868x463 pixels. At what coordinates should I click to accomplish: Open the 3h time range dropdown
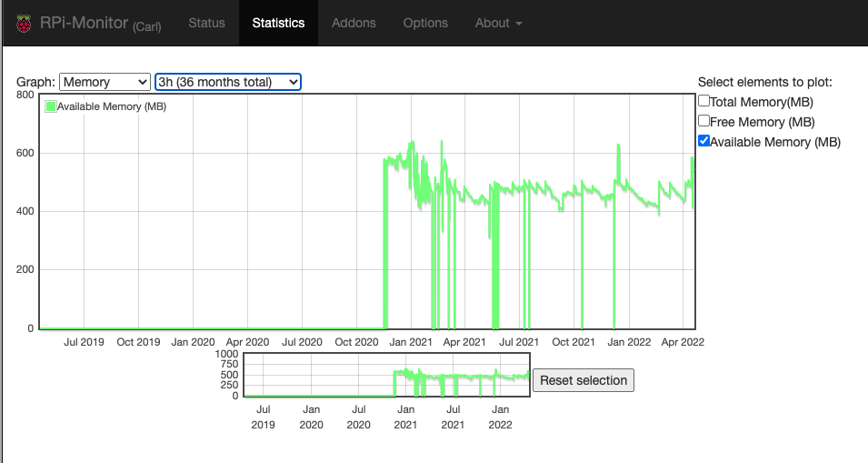tap(227, 82)
